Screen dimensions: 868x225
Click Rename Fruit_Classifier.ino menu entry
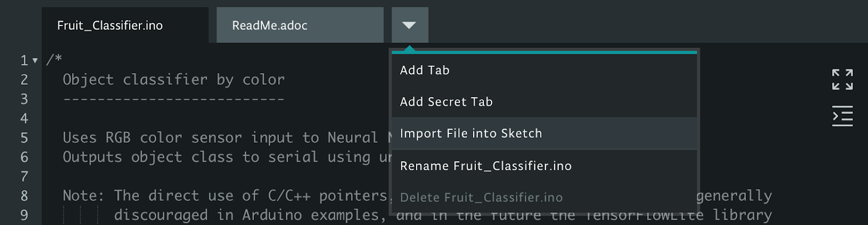pos(544,166)
